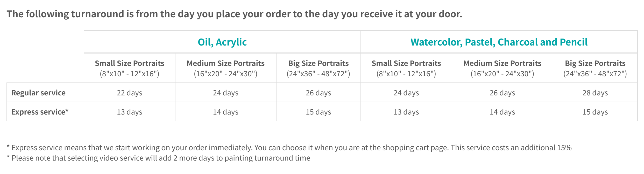Select Oil regular 26 days big portrait cell
This screenshot has height=174, width=644.
(x=318, y=93)
